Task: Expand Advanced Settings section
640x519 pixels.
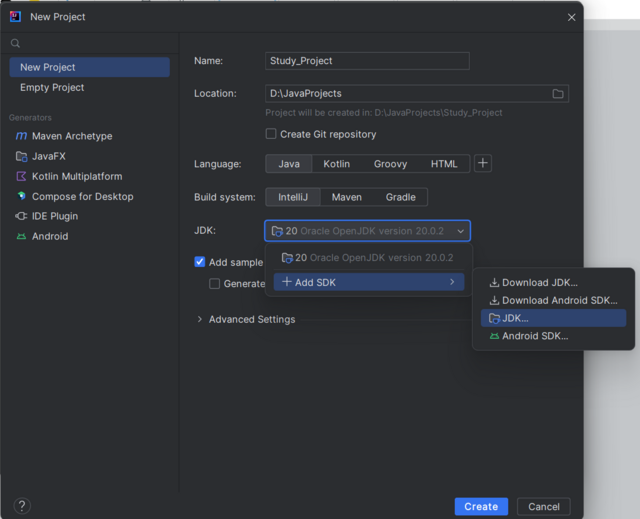Action: pos(200,320)
